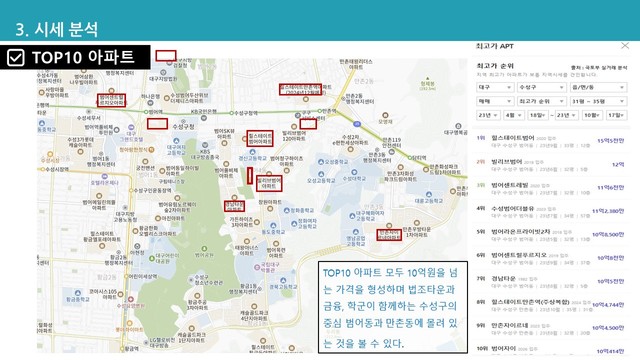Click the 10억4,744만 price value
Image resolution: width=640 pixels, height=360 pixels.
(608, 304)
